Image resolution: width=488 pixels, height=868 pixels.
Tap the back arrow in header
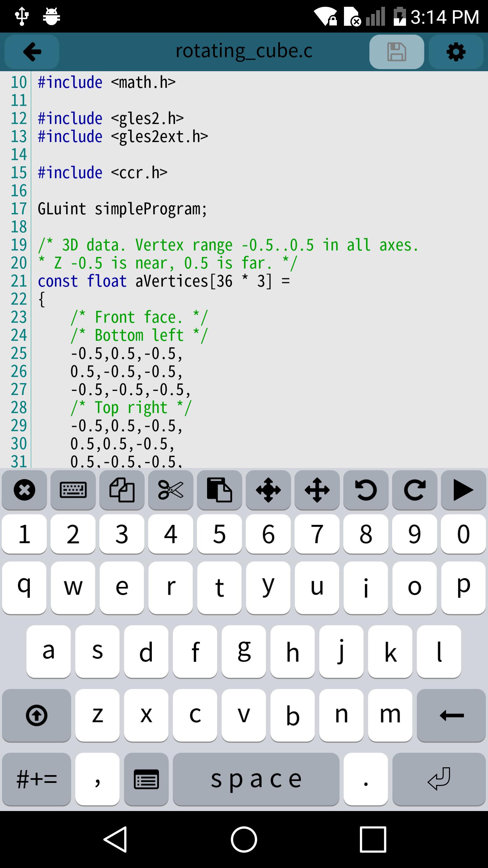32,52
